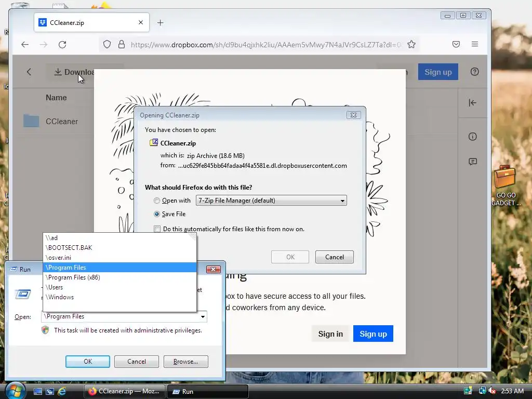
Task: Open the Dropbox comments icon
Action: pyautogui.click(x=472, y=162)
